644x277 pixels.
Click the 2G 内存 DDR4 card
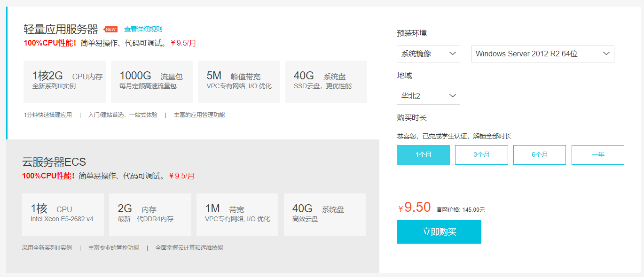[x=150, y=215]
